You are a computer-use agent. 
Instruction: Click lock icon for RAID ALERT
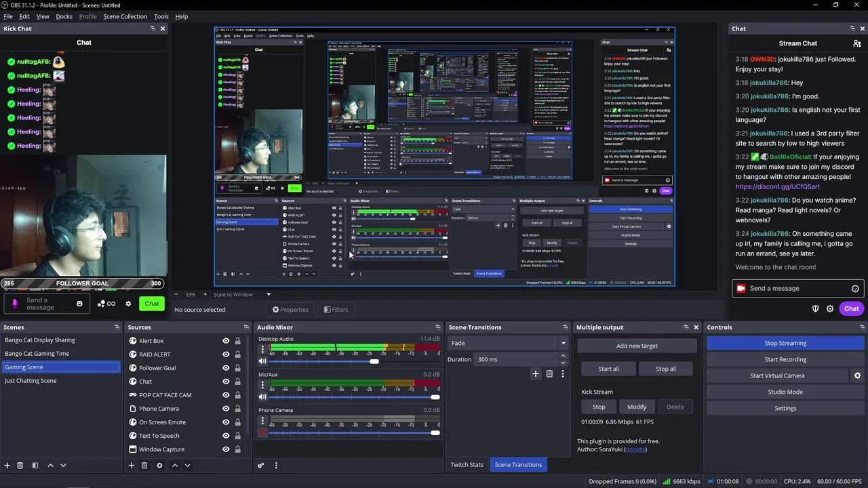[x=237, y=354]
